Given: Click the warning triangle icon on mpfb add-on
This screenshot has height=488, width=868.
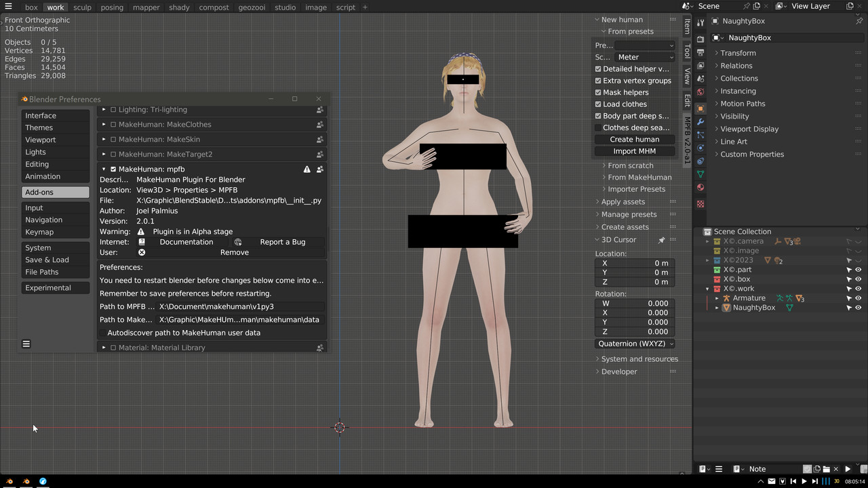Looking at the screenshot, I should [307, 169].
